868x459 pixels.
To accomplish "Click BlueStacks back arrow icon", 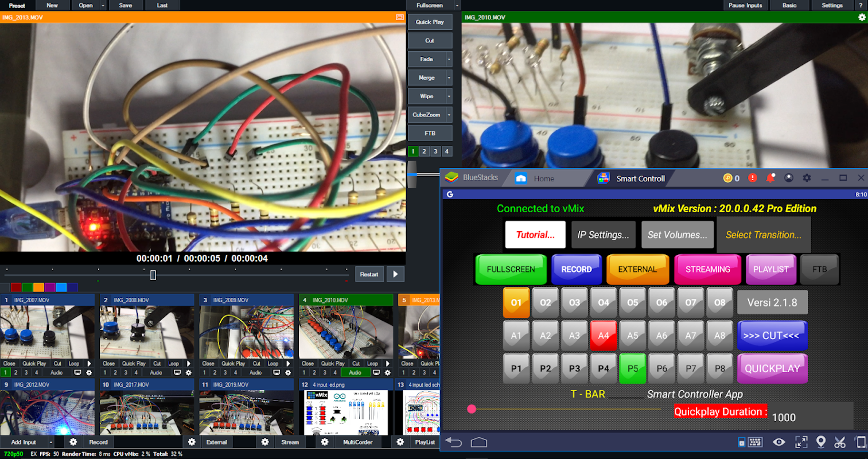I will click(454, 442).
